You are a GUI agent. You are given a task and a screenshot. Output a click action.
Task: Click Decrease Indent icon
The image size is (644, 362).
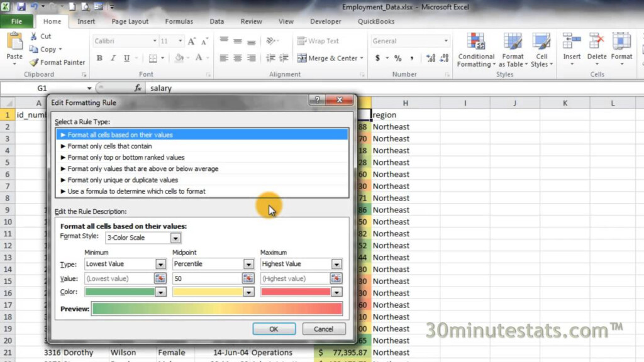point(270,58)
